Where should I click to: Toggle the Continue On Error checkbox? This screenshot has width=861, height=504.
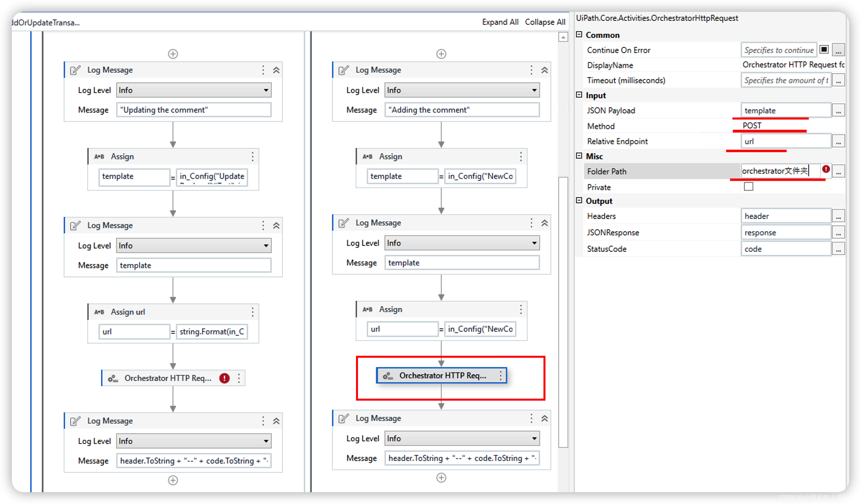[824, 50]
